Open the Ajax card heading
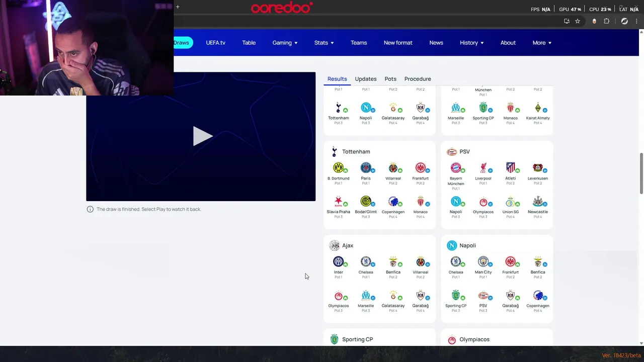This screenshot has height=362, width=644. click(x=348, y=246)
